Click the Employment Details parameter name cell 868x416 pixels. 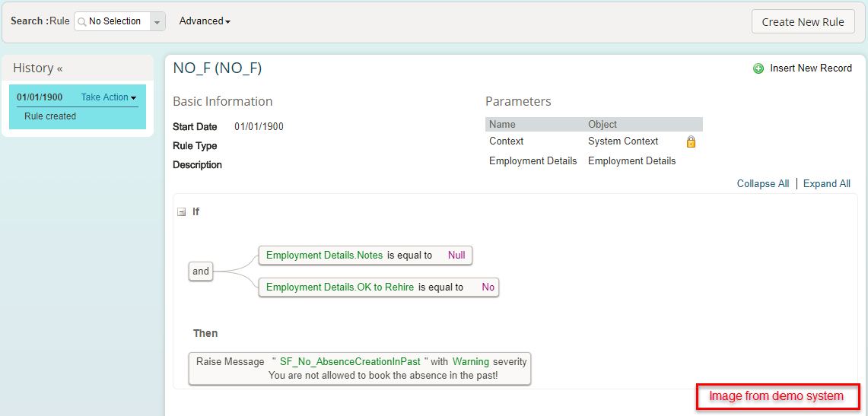tap(533, 161)
